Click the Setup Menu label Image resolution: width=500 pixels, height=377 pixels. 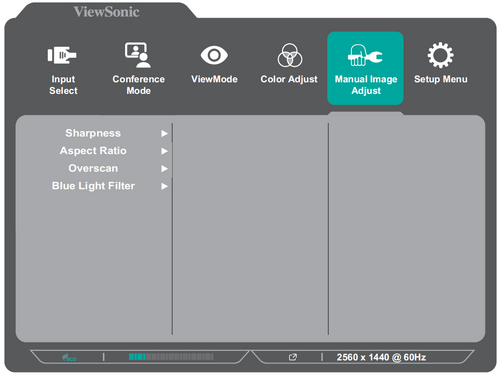(x=440, y=79)
